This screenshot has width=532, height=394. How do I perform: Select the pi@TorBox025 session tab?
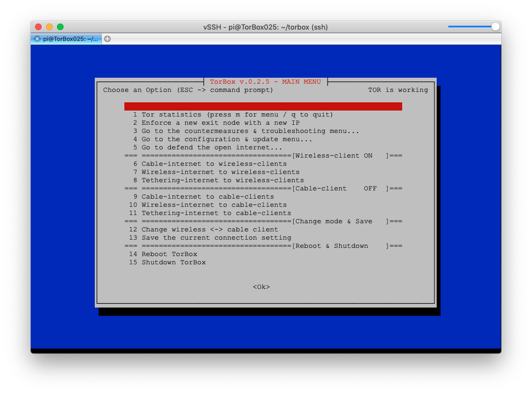(x=66, y=39)
